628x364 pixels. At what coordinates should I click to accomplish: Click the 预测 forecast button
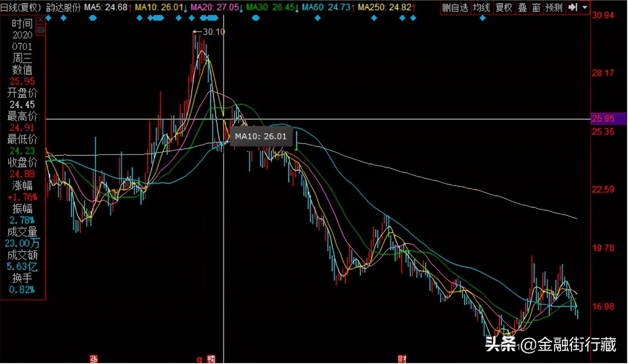click(554, 8)
